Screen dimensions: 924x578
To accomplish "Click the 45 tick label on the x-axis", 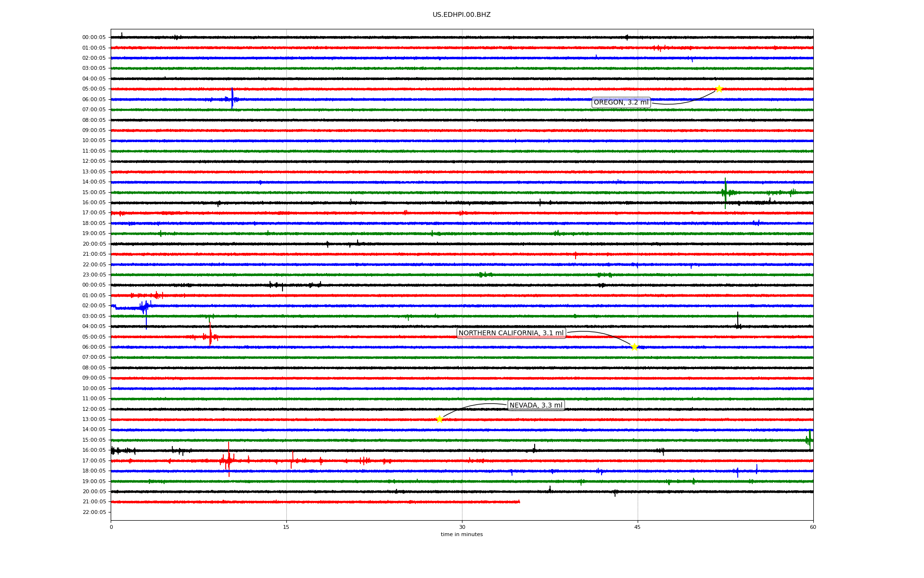I will pyautogui.click(x=638, y=527).
